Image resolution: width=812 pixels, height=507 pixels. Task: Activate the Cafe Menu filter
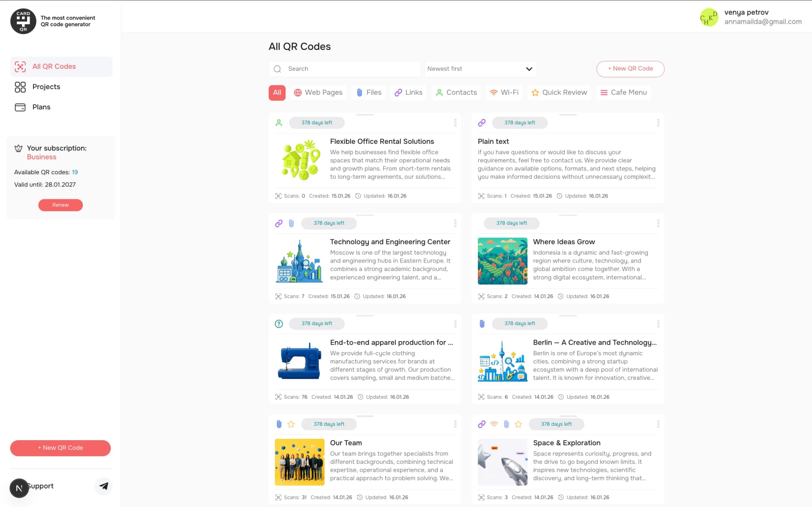click(x=623, y=92)
